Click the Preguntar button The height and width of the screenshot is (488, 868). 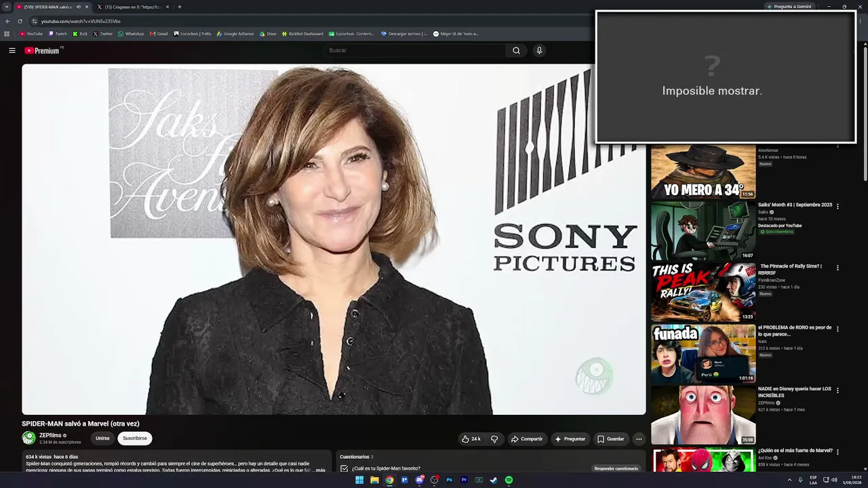coord(570,439)
